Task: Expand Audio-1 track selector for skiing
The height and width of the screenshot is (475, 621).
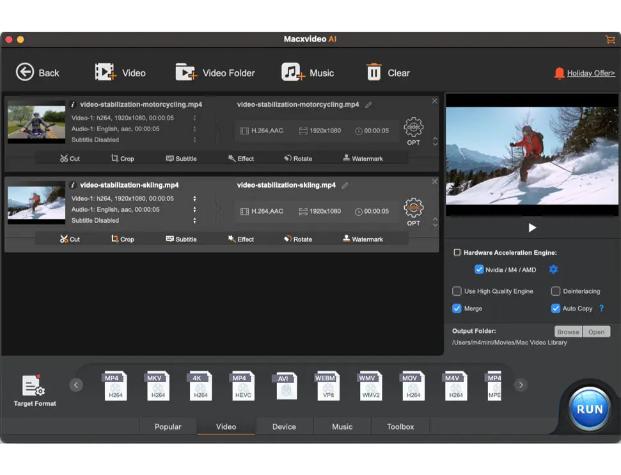Action: point(194,209)
